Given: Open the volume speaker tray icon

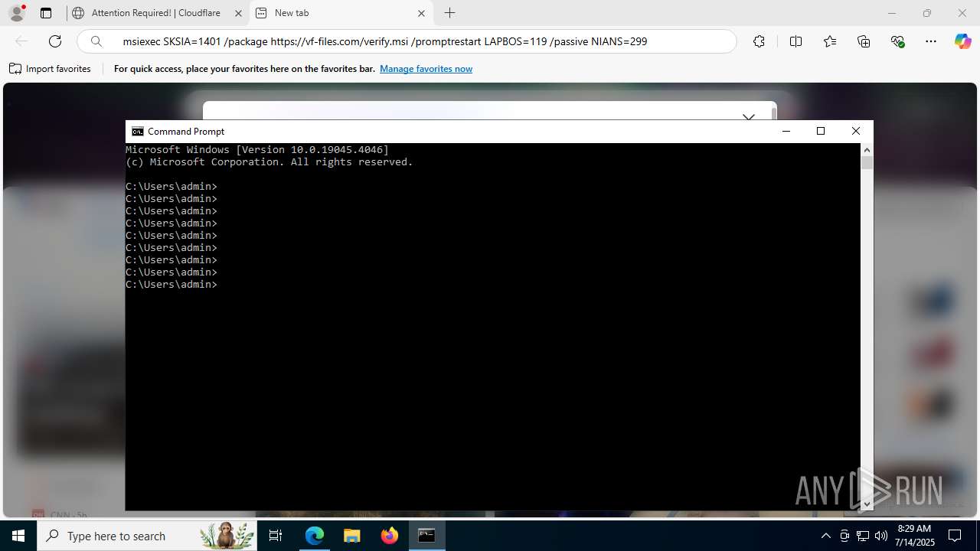Looking at the screenshot, I should (880, 536).
